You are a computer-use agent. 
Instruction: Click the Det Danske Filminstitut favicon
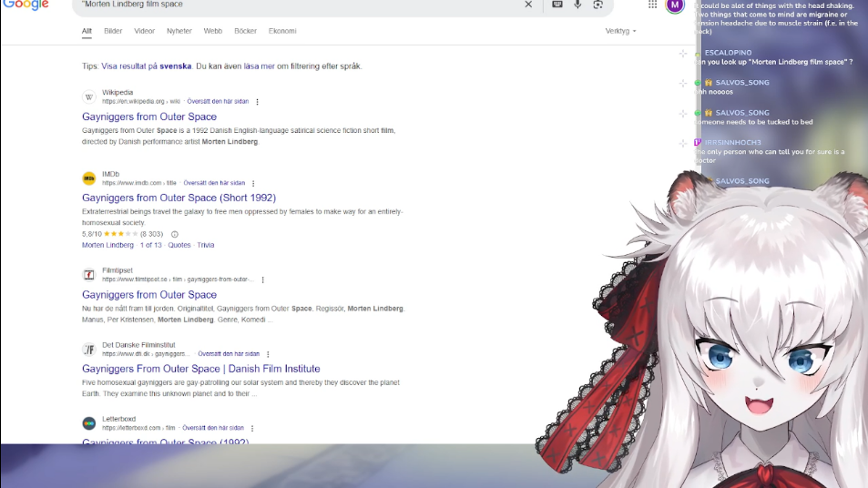click(x=89, y=349)
